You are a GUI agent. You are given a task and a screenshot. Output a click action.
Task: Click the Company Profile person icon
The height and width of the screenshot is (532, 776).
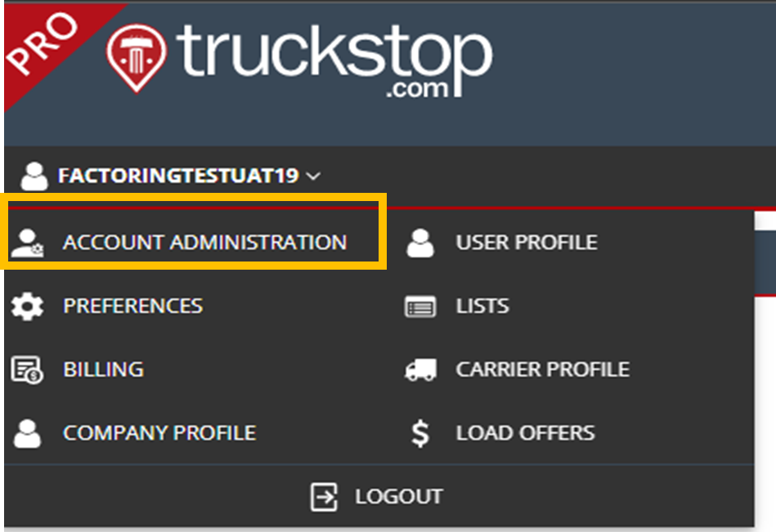(26, 432)
